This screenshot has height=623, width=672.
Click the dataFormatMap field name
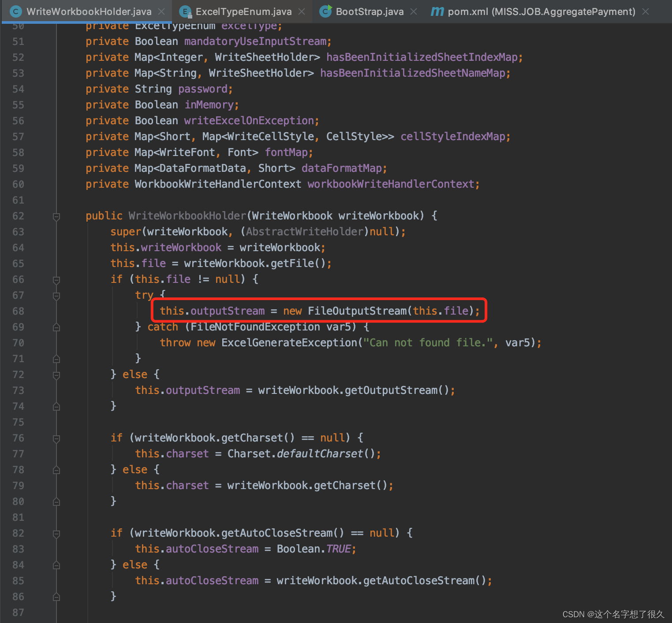(342, 168)
